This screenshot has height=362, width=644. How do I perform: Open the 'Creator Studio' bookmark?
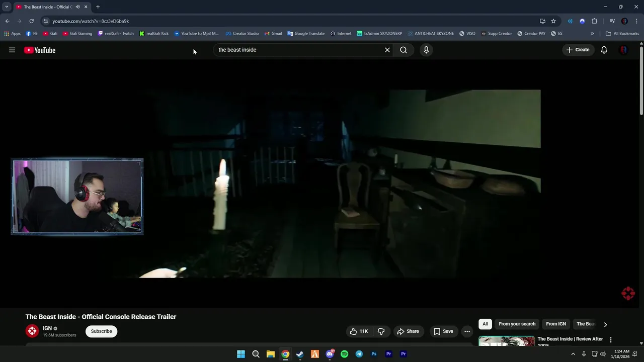(242, 34)
